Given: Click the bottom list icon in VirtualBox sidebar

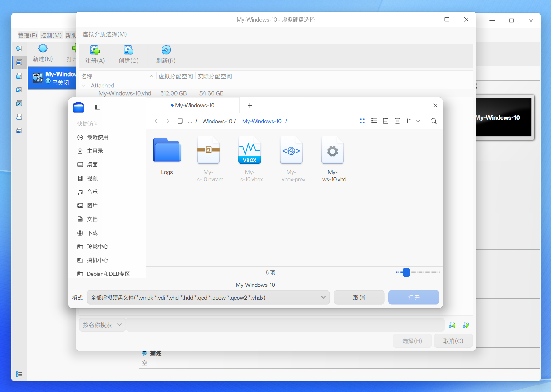Looking at the screenshot, I should 19,374.
